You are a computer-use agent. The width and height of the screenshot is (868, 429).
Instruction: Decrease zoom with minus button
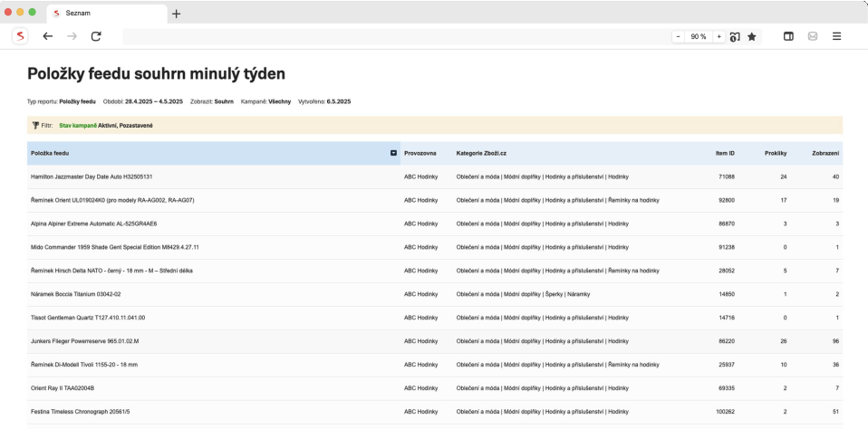[678, 36]
